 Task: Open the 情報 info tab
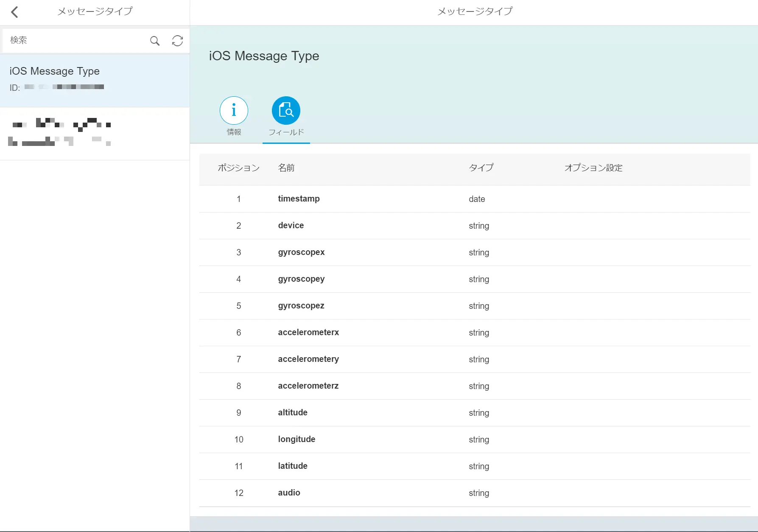pos(234,116)
